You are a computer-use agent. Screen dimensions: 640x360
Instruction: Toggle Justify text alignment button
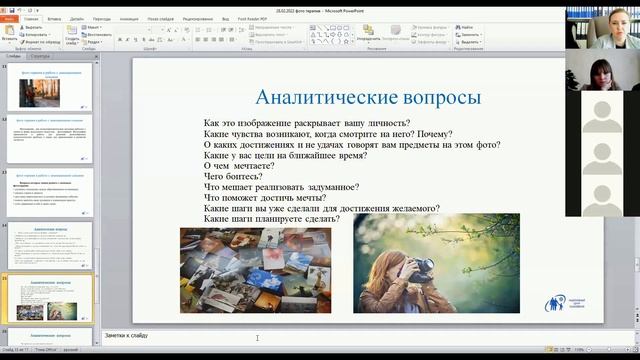tap(221, 40)
